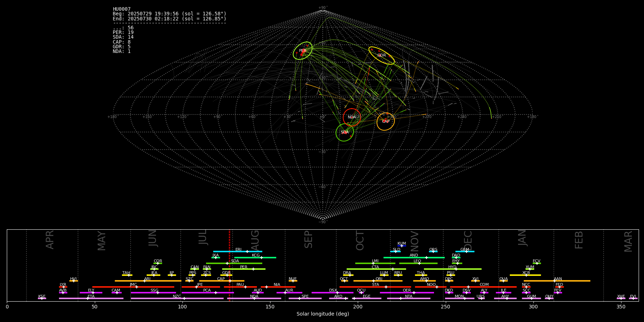The height and width of the screenshot is (322, 644).
Task: Click the AUG month label
Action: coord(255,240)
